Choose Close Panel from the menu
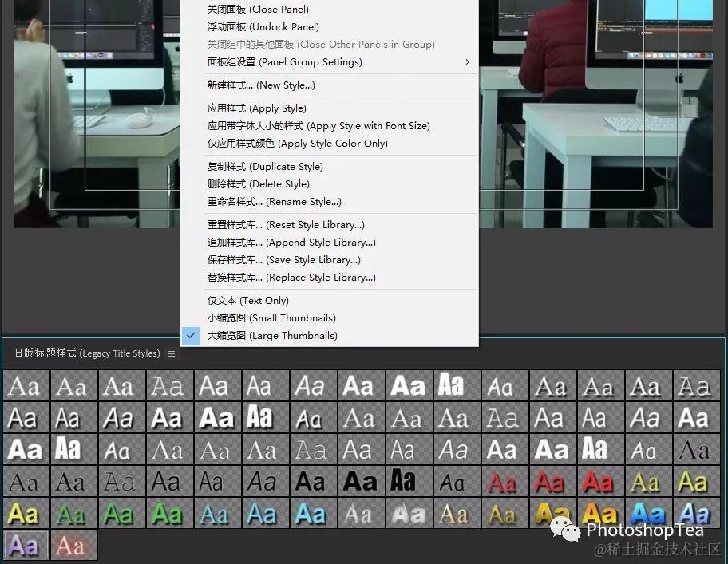Image resolution: width=728 pixels, height=564 pixels. pyautogui.click(x=329, y=10)
